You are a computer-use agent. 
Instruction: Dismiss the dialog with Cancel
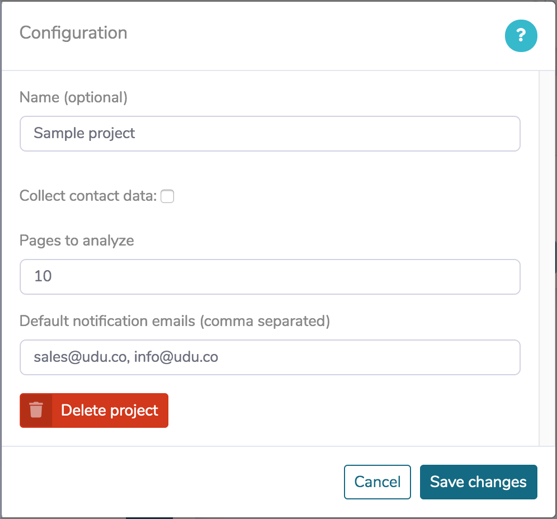click(377, 482)
